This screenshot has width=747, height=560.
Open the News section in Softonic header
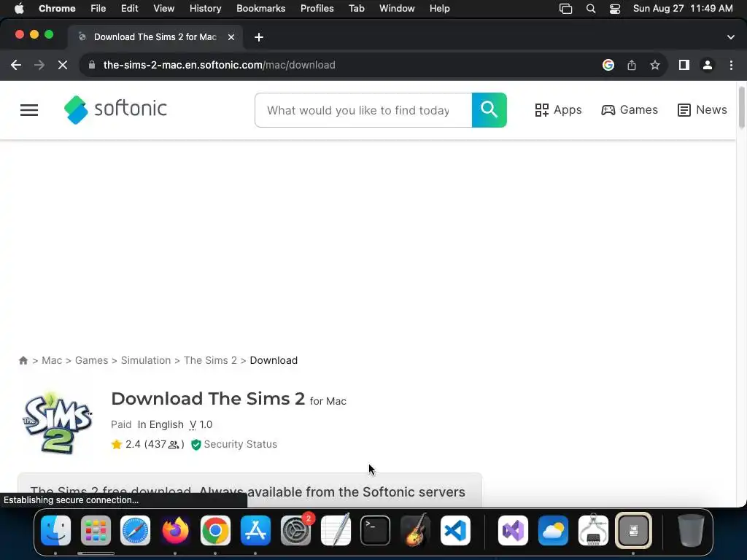coord(702,110)
